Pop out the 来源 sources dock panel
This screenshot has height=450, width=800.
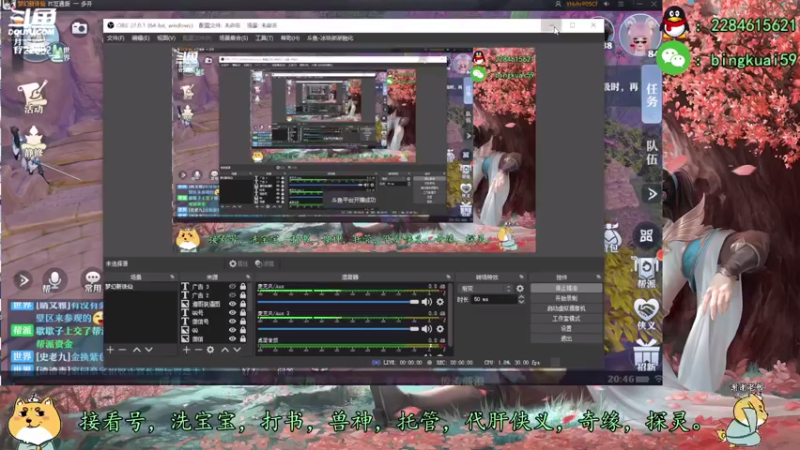[x=248, y=277]
